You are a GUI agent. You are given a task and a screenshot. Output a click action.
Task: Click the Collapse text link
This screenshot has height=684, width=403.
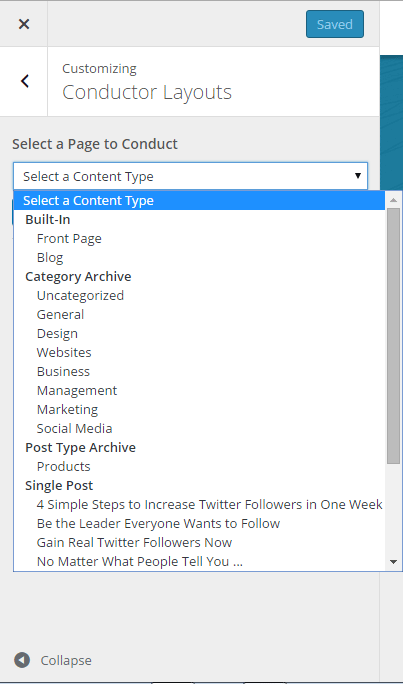(66, 660)
